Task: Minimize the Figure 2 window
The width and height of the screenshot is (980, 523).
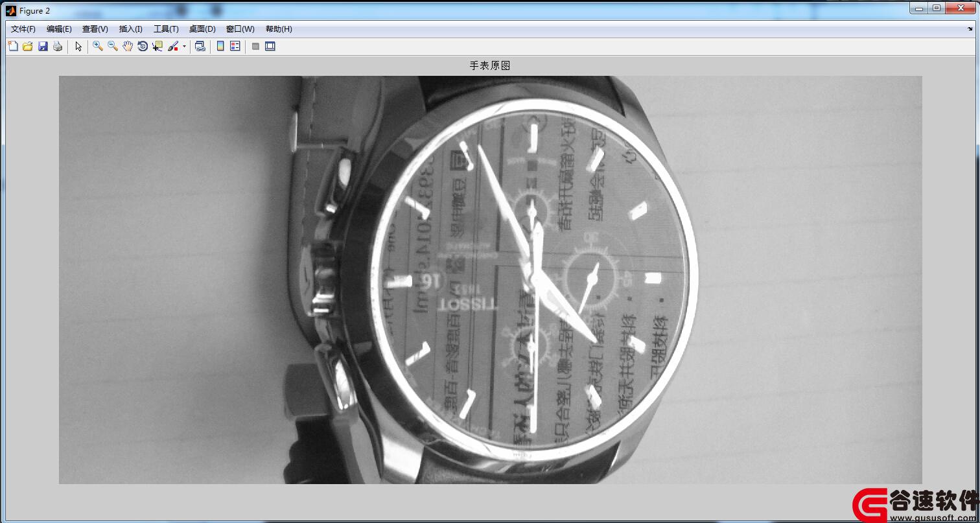Action: (x=918, y=8)
